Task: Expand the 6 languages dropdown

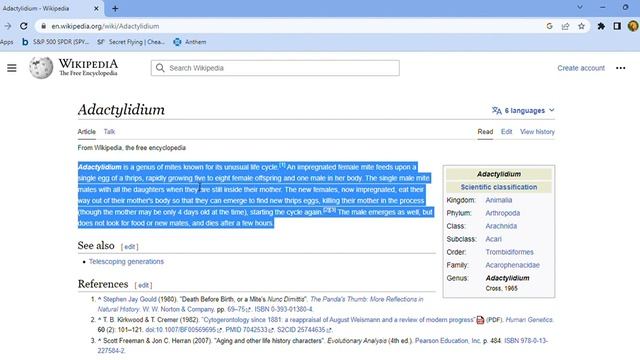Action: [x=523, y=111]
